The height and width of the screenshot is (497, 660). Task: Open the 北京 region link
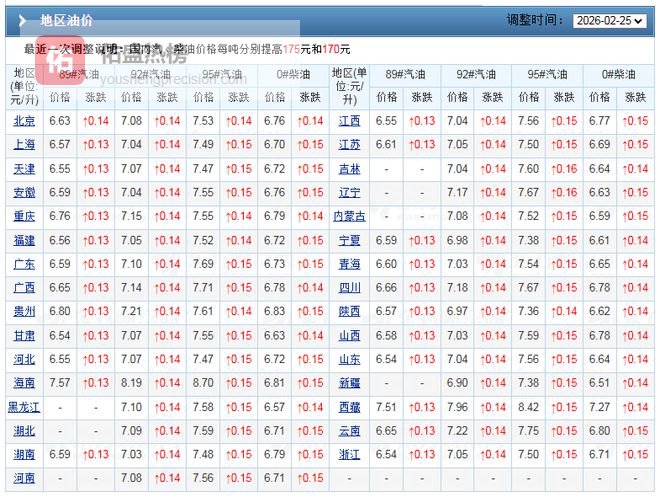point(24,121)
